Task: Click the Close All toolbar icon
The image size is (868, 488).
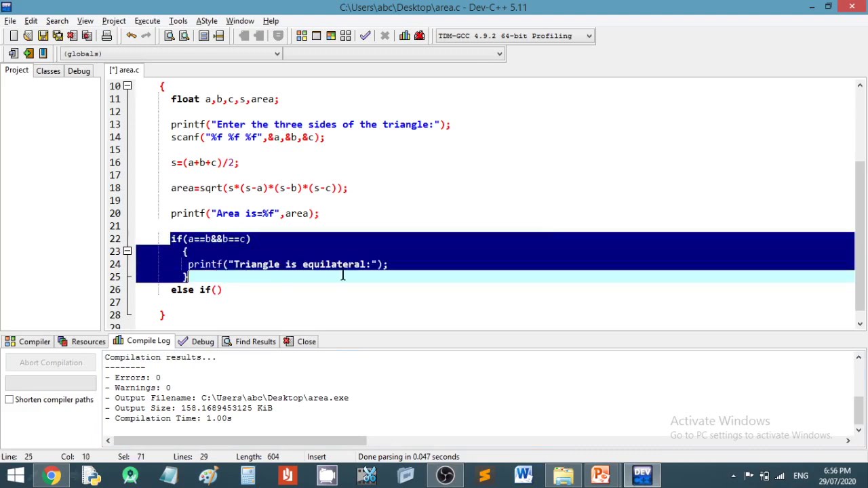Action: click(87, 36)
